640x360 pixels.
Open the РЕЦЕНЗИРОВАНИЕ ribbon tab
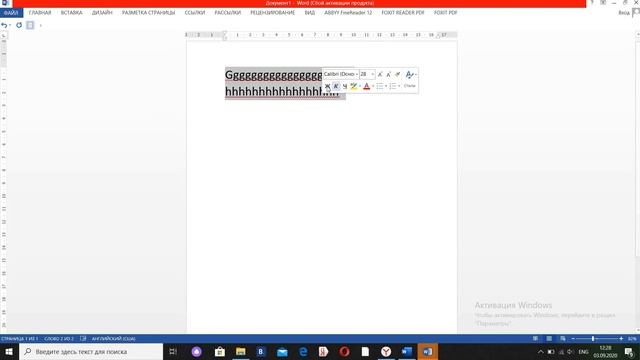click(272, 13)
